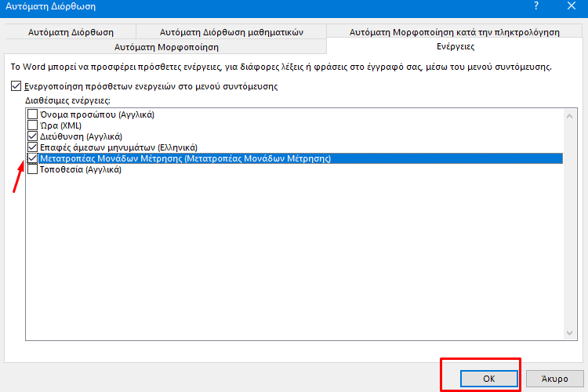This screenshot has width=588, height=392.
Task: Close the Αυτόματη Διόρθωση dialog
Action: point(571,6)
